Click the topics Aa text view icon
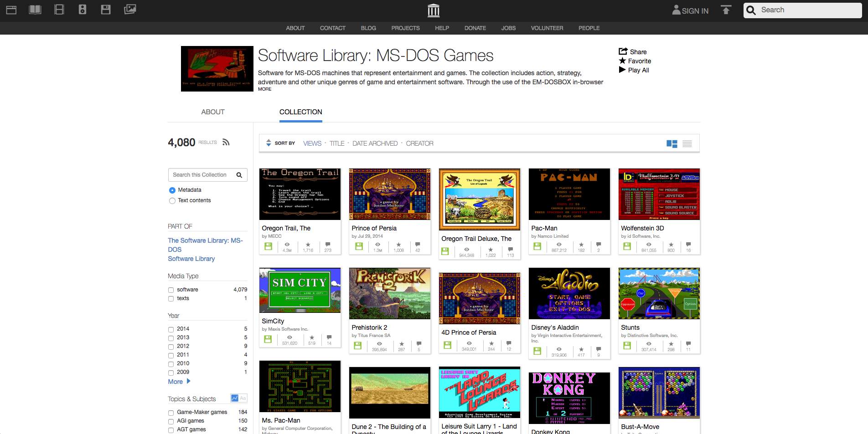 click(x=243, y=398)
